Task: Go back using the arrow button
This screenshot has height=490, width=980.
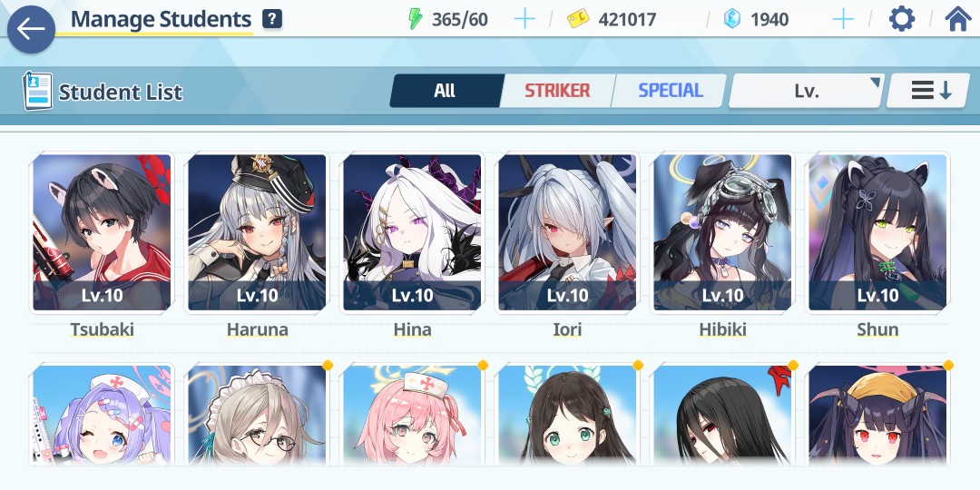Action: coord(31,29)
